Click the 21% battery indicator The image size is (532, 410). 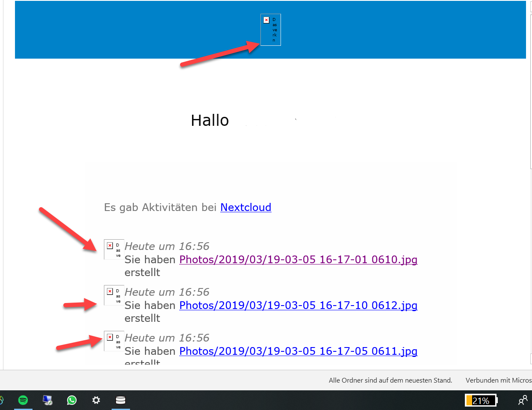(481, 401)
